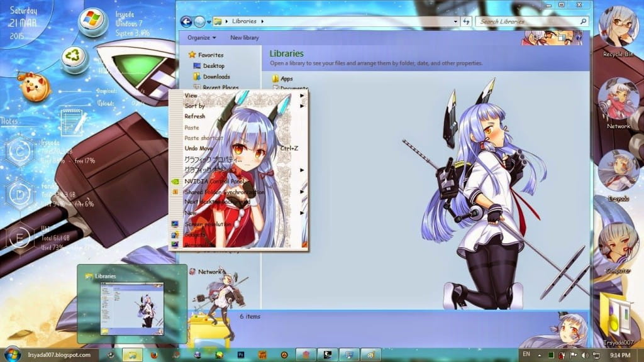Open NVIDIA Control Panel from the context menu
Screen dimensions: 644x362
click(x=214, y=180)
